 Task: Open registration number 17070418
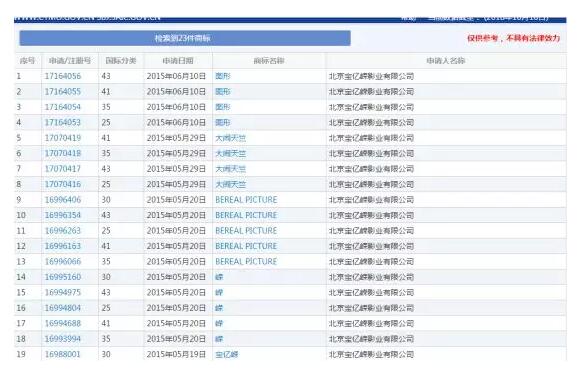click(x=62, y=153)
